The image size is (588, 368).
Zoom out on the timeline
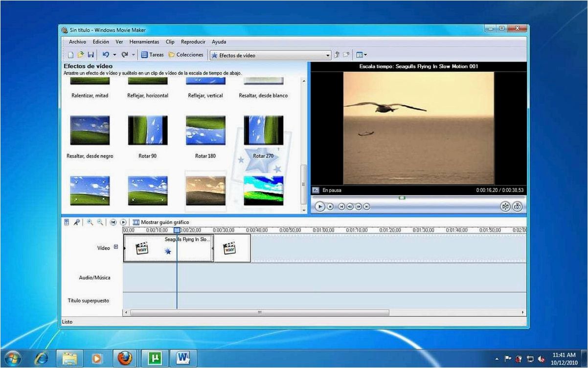[100, 222]
